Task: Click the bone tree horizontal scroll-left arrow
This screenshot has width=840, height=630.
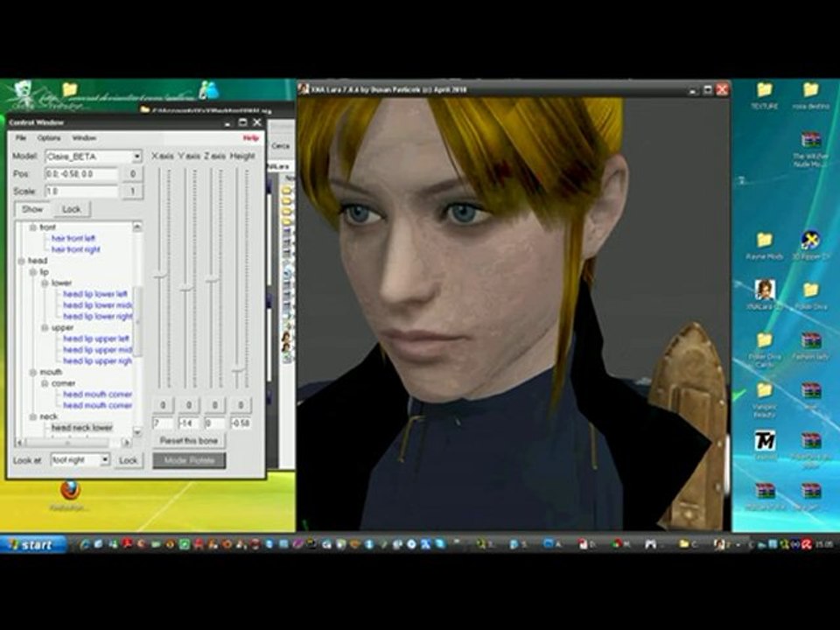Action: [x=19, y=443]
